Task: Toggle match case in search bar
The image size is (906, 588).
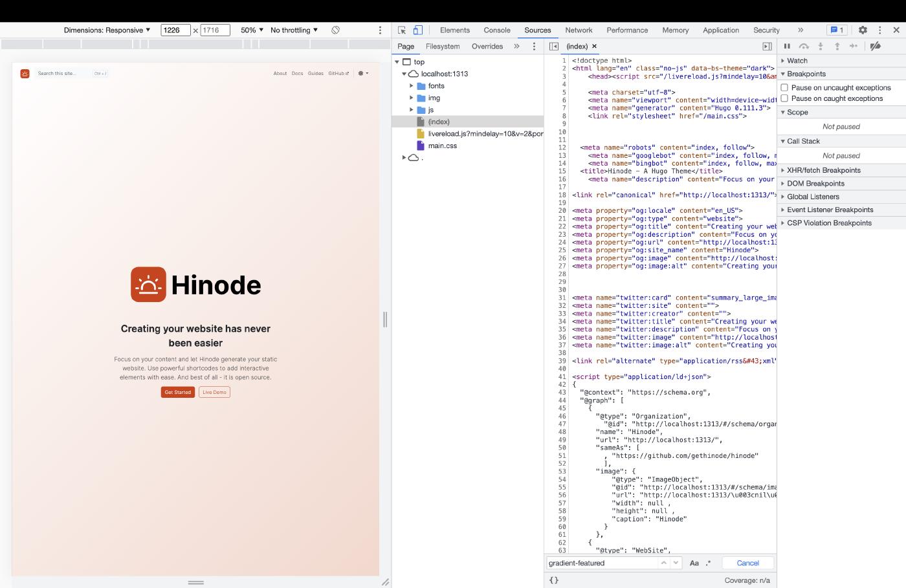Action: [x=694, y=563]
